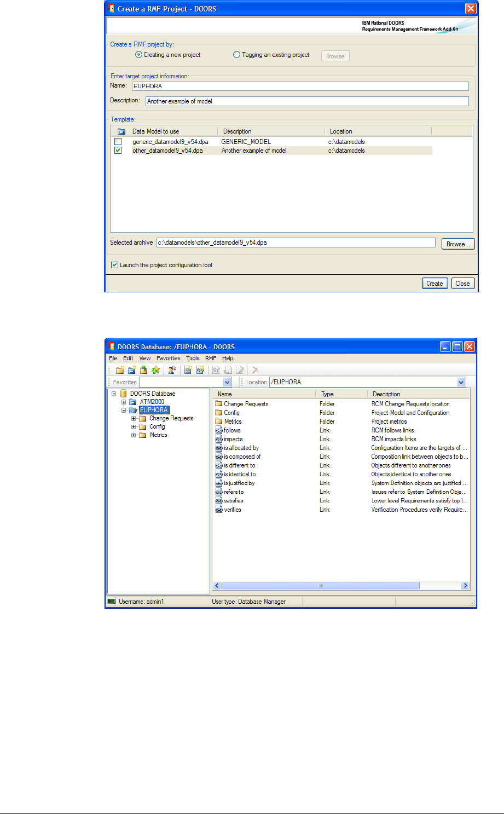This screenshot has width=504, height=814.
Task: Open the Favorites menu
Action: point(168,359)
